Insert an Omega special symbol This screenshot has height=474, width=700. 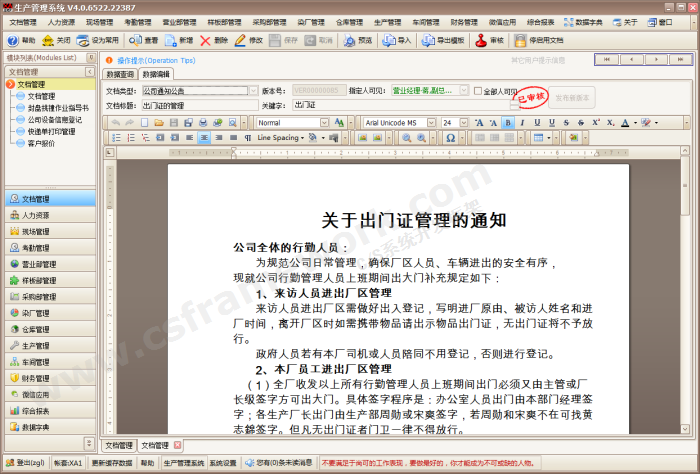tap(450, 137)
